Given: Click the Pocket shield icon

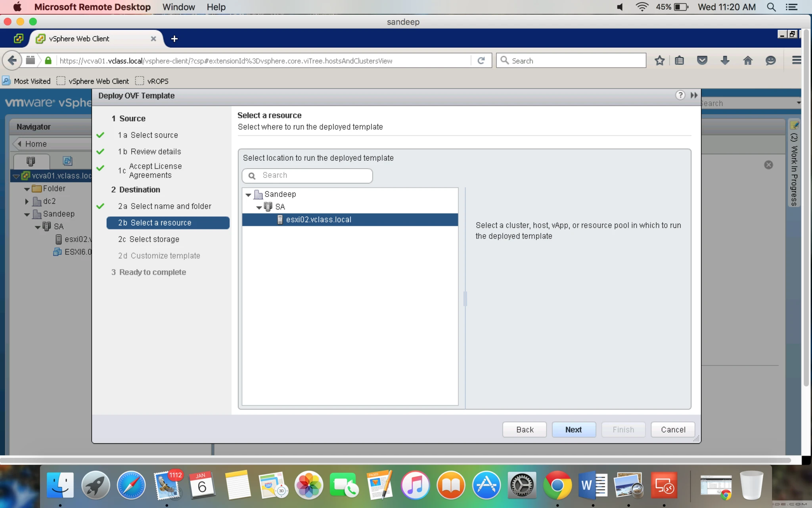Looking at the screenshot, I should point(702,60).
